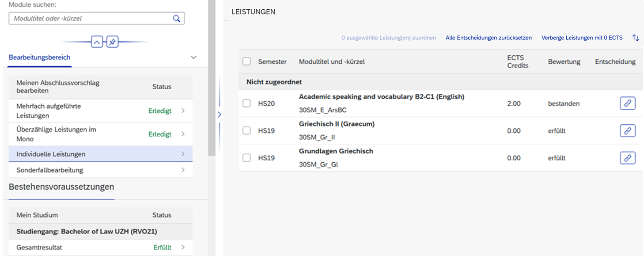Screen dimensions: 644x256
Task: Expand the Gesamtresultat row arrow
Action: tap(183, 248)
